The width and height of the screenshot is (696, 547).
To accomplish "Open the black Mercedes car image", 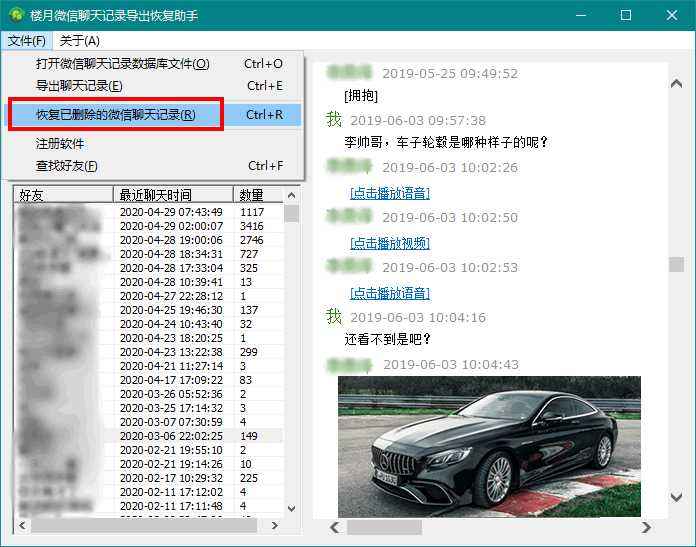I will pos(489,446).
